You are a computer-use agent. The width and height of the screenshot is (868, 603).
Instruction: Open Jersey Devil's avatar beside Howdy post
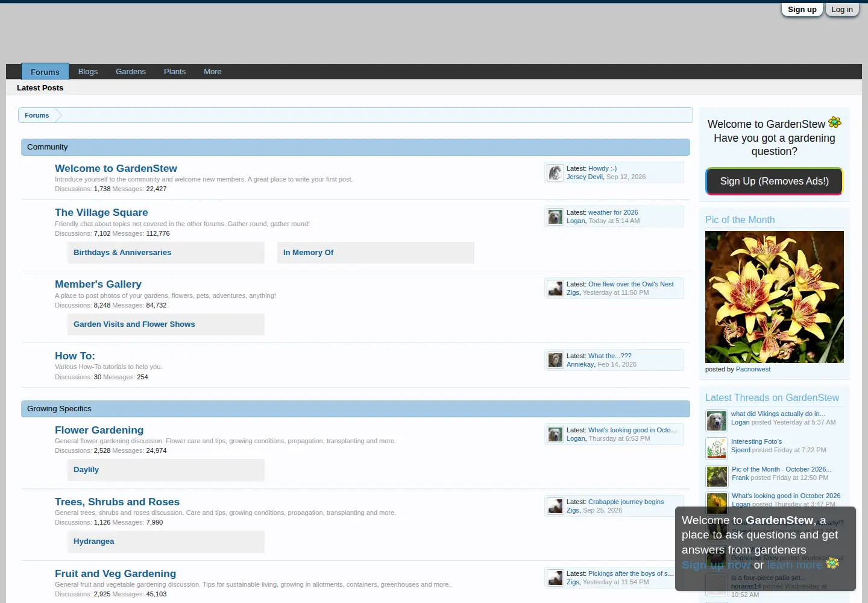pos(555,172)
